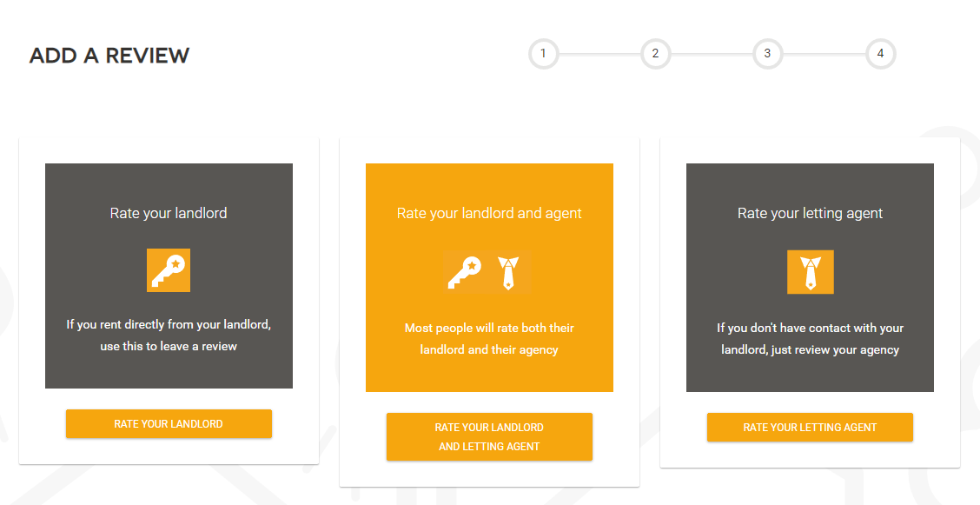
Task: Click the 'Rate your letting agent' card title
Action: [x=810, y=213]
